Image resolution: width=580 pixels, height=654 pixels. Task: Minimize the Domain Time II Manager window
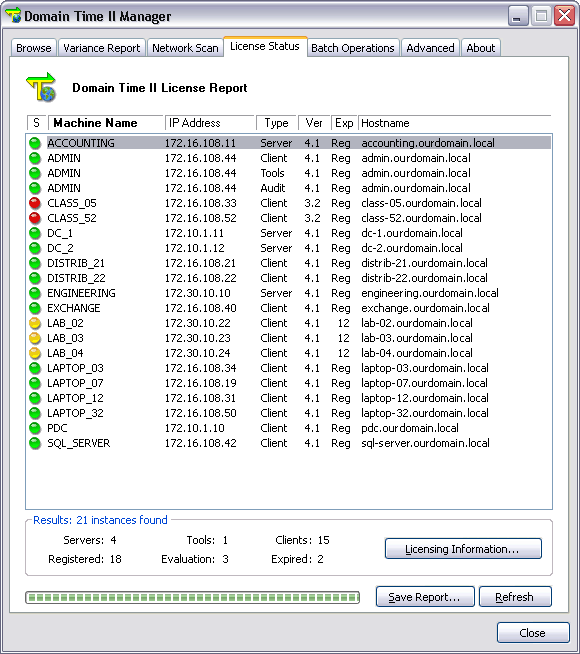click(518, 16)
